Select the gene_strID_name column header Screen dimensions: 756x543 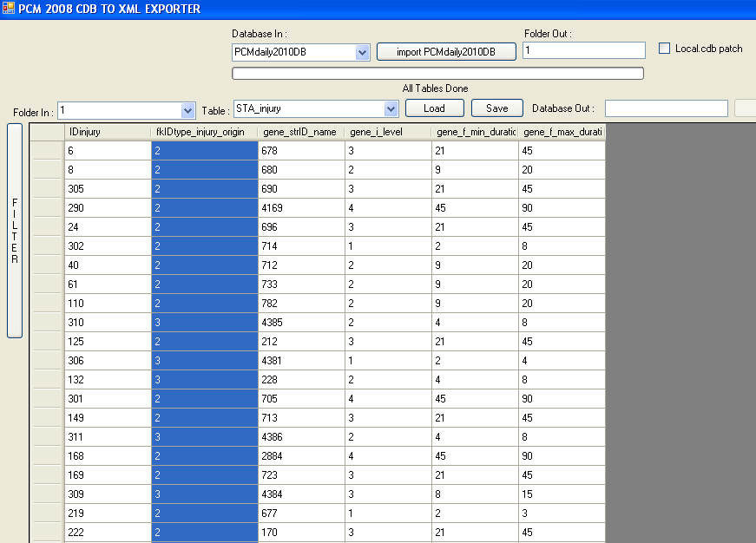(x=300, y=132)
